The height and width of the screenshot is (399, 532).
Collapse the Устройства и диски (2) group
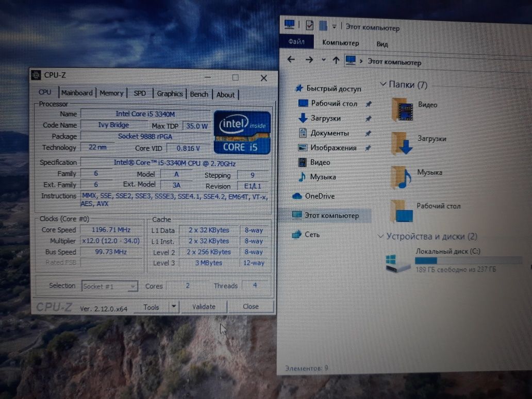380,236
